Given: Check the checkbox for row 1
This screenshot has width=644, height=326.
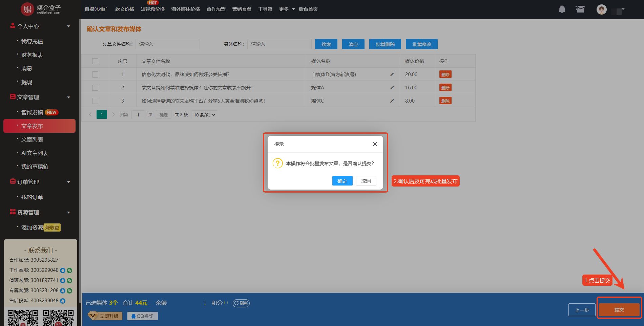Looking at the screenshot, I should (95, 74).
